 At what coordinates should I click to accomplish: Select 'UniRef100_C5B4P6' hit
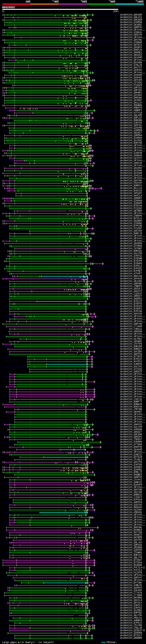pos(131,216)
